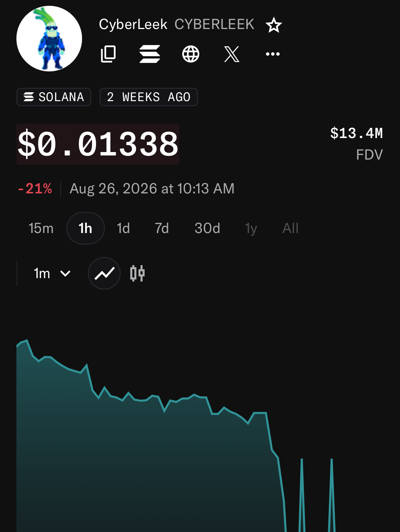
Task: Open the token website globe icon
Action: 191,54
